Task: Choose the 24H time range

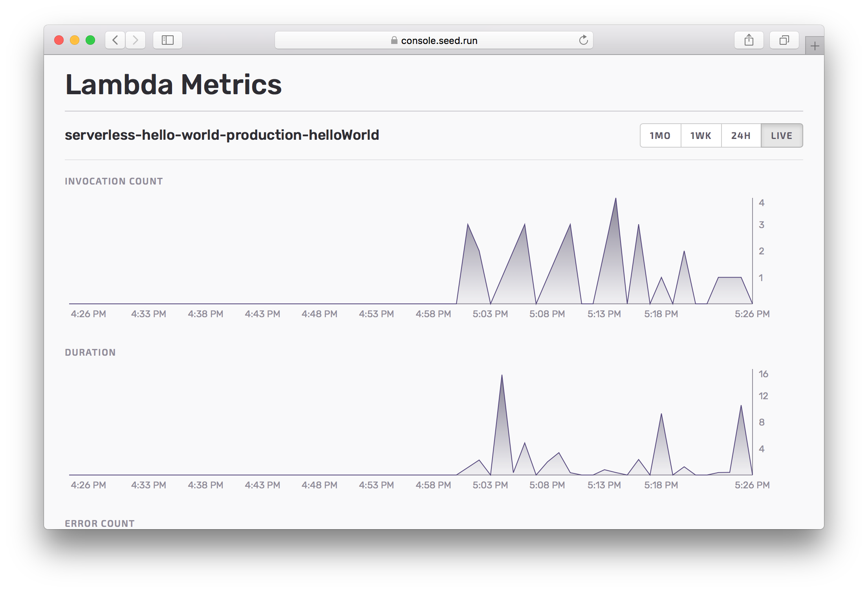Action: tap(741, 136)
